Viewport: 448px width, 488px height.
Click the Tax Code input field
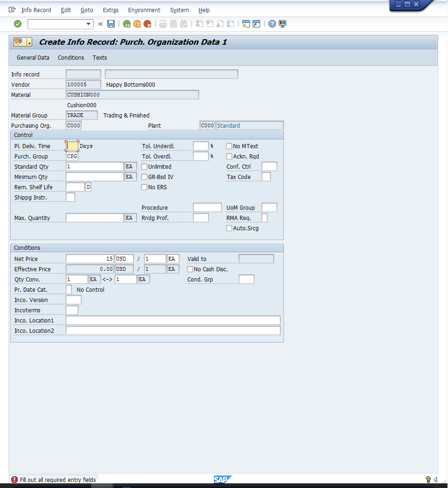(266, 177)
